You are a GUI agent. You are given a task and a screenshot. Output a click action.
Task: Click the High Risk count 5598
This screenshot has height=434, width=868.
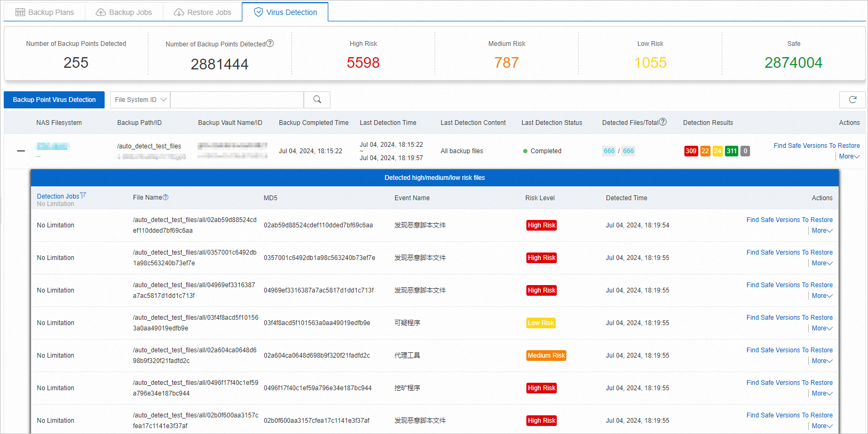363,62
